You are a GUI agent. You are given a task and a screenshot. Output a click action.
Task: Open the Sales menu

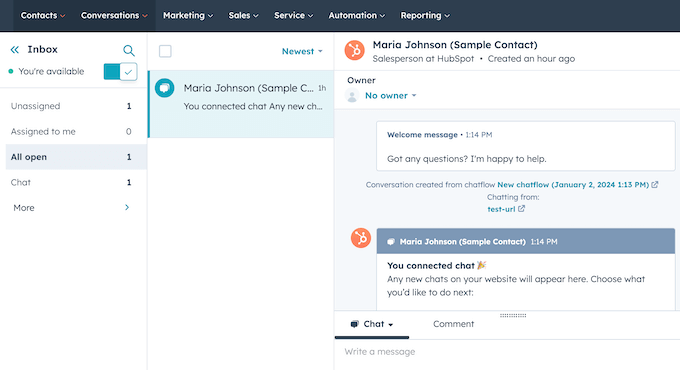point(243,15)
